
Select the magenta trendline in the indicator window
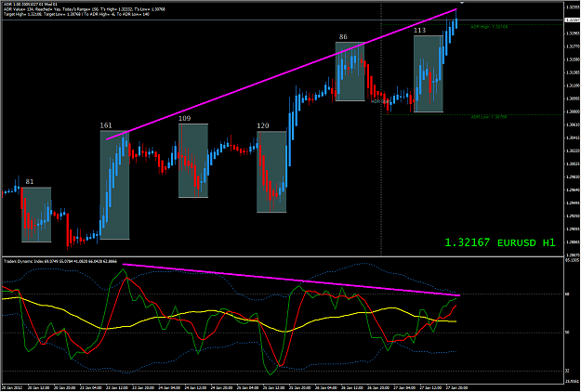click(x=291, y=280)
